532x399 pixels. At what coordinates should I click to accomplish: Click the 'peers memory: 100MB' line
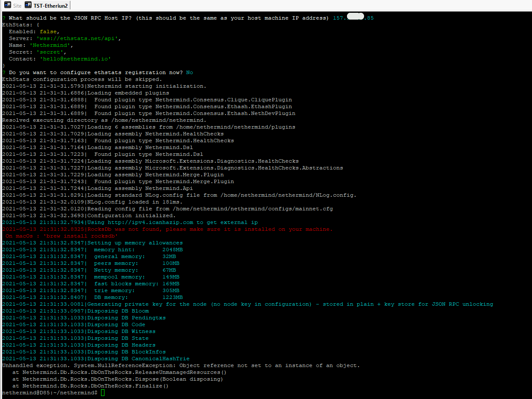[x=91, y=263]
